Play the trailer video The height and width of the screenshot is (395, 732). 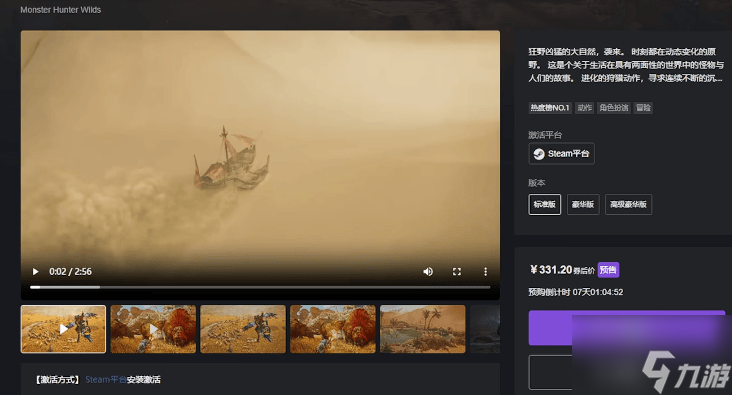(x=35, y=272)
